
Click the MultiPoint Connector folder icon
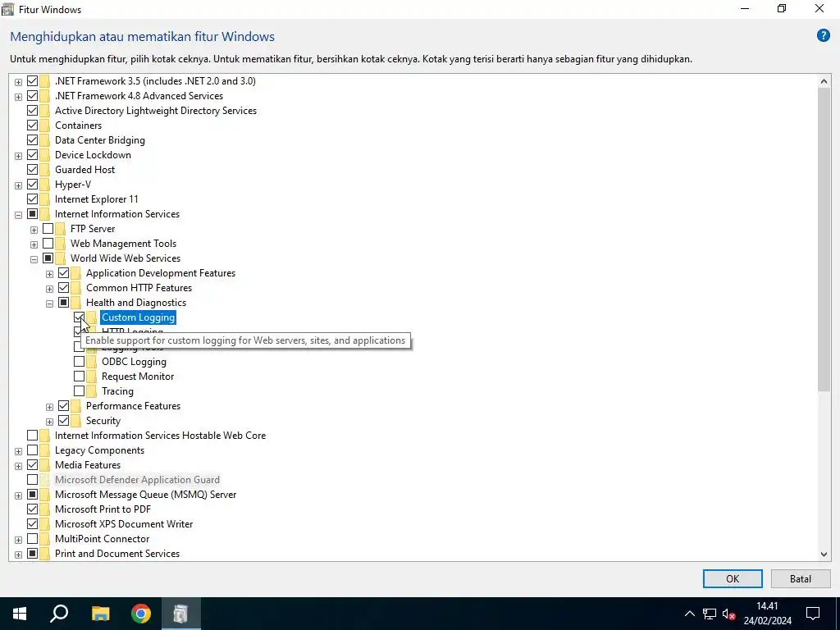click(45, 539)
